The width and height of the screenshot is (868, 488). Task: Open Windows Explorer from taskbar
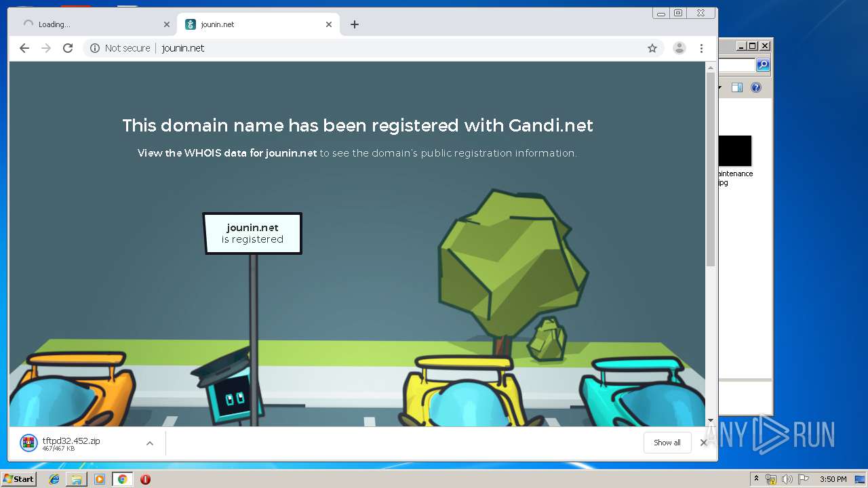pyautogui.click(x=77, y=479)
